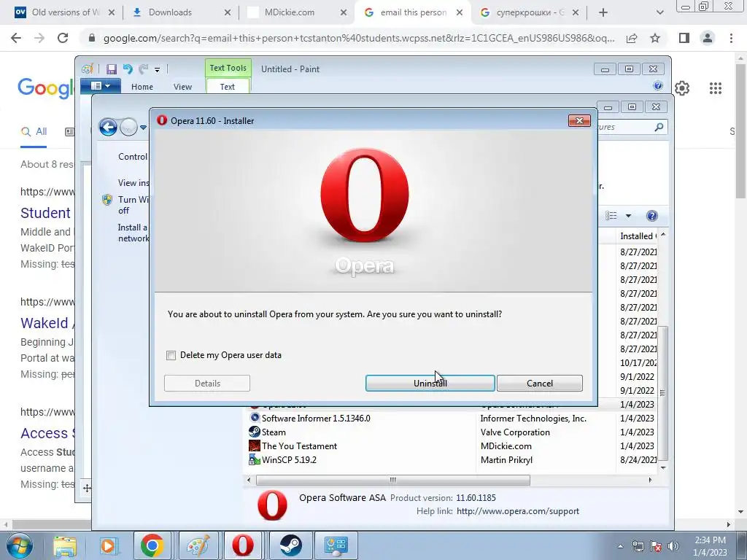This screenshot has width=747, height=560.
Task: Show hidden tray icons arrow
Action: [x=620, y=546]
